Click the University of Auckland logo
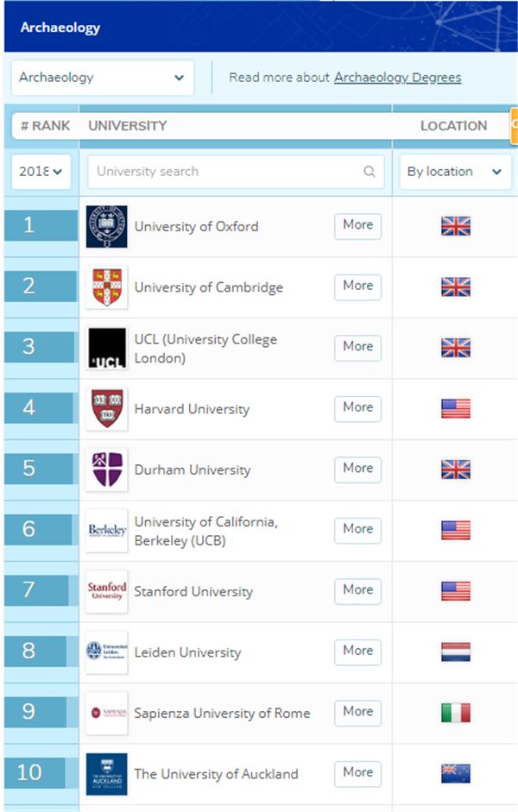 point(107,774)
